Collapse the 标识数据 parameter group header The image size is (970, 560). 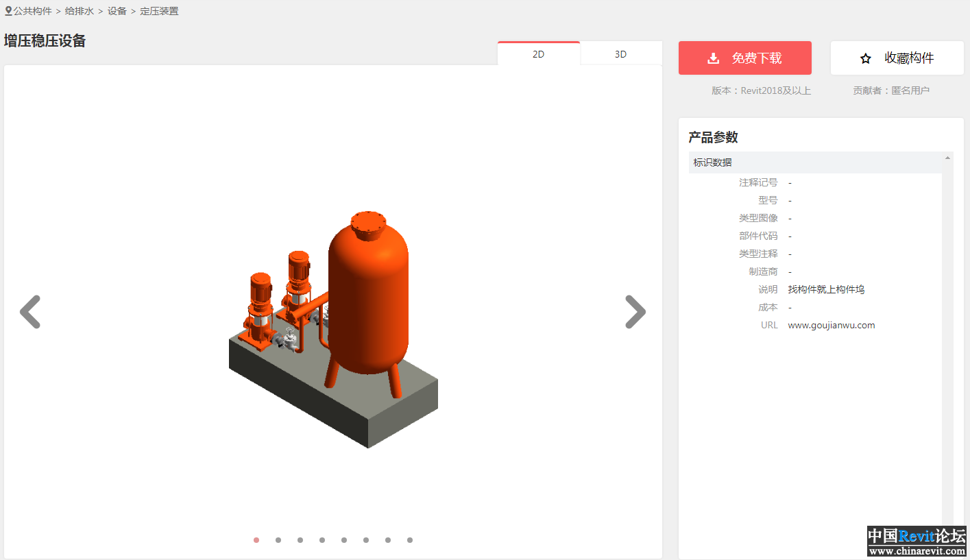(x=815, y=162)
